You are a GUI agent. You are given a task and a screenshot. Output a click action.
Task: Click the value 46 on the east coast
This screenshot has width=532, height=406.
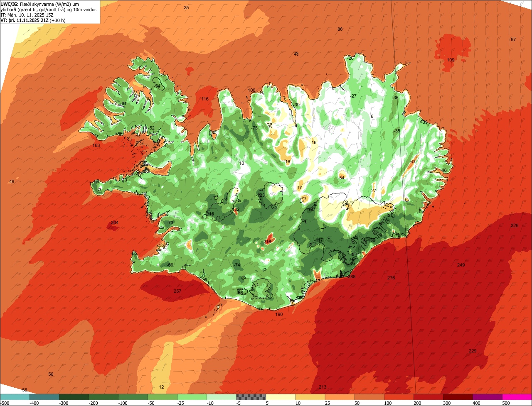[x=444, y=170]
